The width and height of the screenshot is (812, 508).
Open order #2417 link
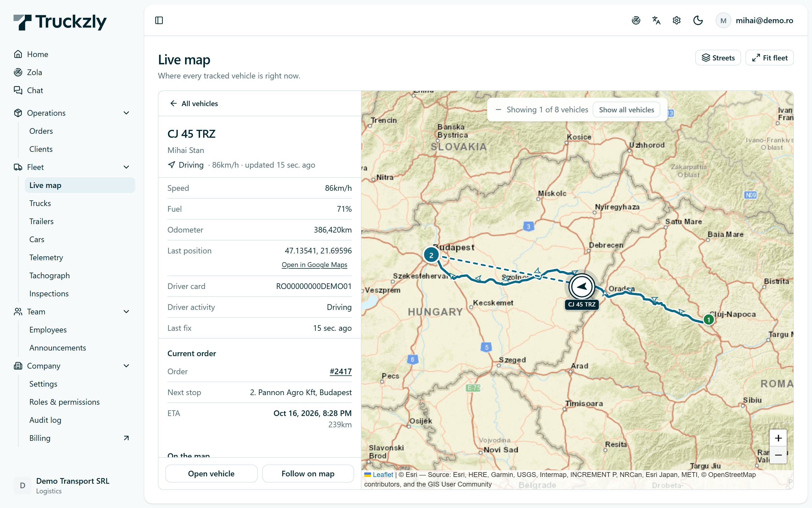[341, 372]
